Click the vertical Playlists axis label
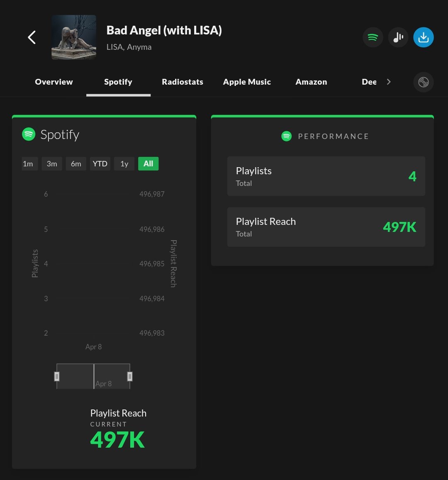Screen dimensions: 448x480 pyautogui.click(x=35, y=263)
